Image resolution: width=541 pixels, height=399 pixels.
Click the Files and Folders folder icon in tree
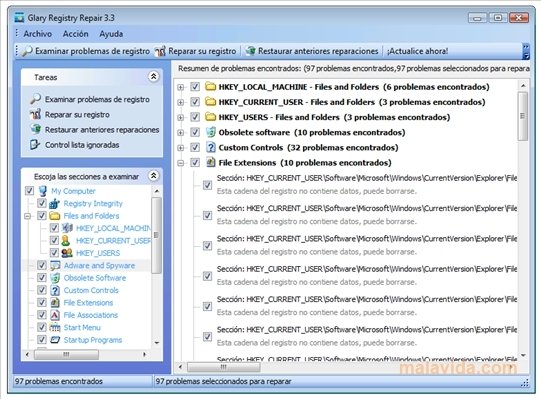[55, 216]
